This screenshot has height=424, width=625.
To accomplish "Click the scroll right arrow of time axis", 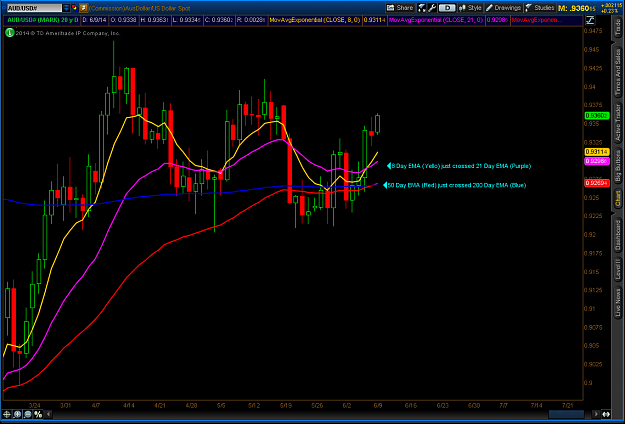I will coord(596,414).
